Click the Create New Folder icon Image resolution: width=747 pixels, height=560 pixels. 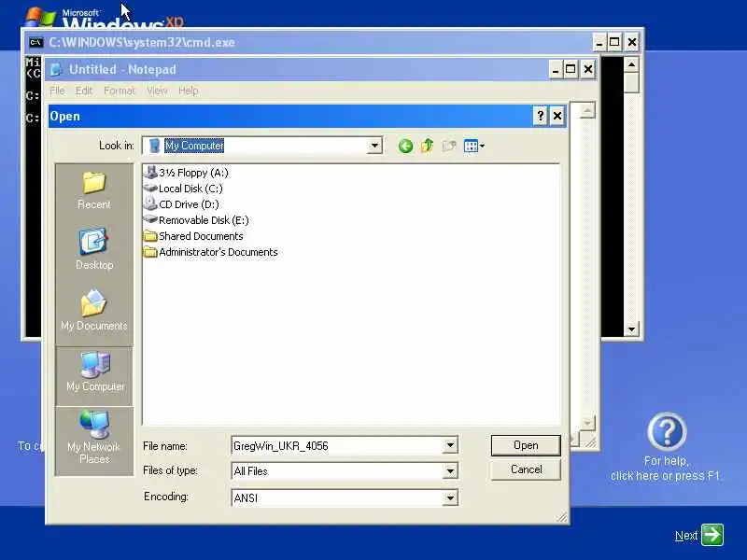click(449, 146)
